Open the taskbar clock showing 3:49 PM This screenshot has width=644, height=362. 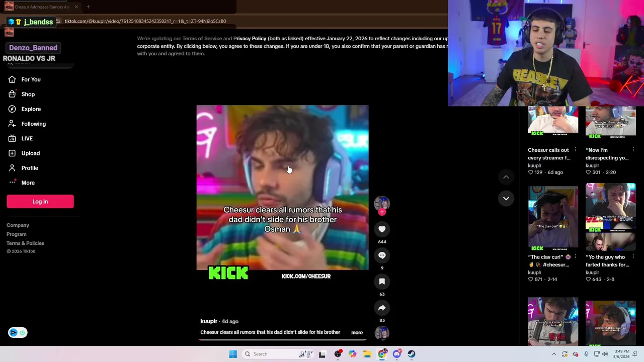pos(622,354)
